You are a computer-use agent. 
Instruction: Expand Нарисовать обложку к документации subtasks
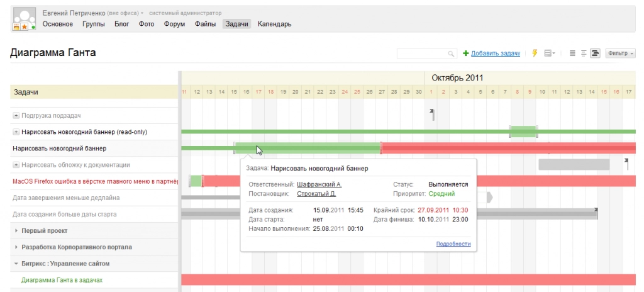point(16,165)
